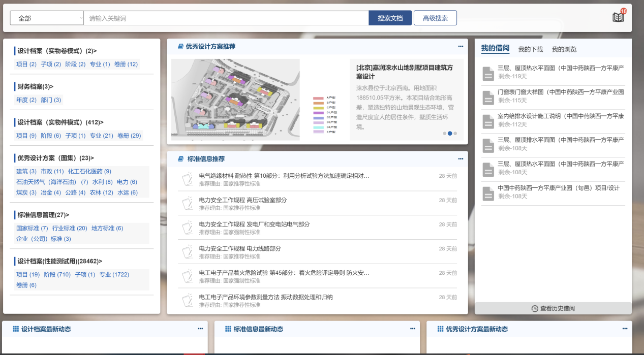Switch to the 我的浏览 tab
Viewport: 644px width, 355px height.
tap(564, 49)
